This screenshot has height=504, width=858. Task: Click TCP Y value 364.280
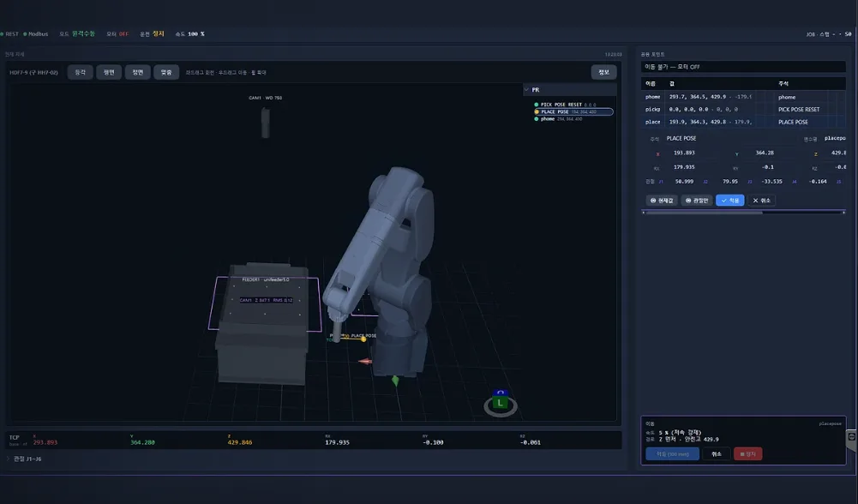pyautogui.click(x=142, y=442)
